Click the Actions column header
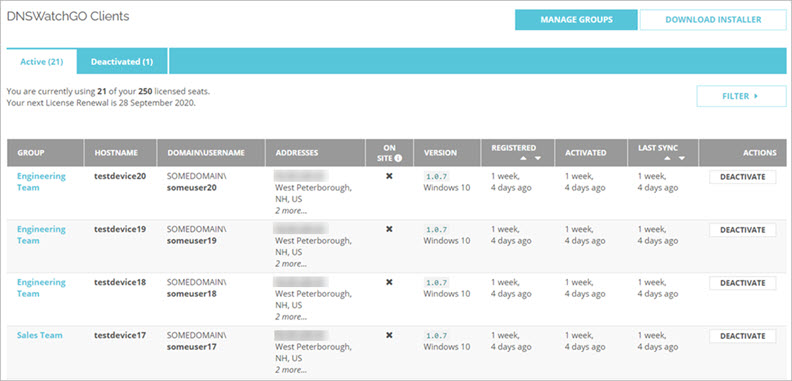Viewport: 792px width, 381px height. 742,153
